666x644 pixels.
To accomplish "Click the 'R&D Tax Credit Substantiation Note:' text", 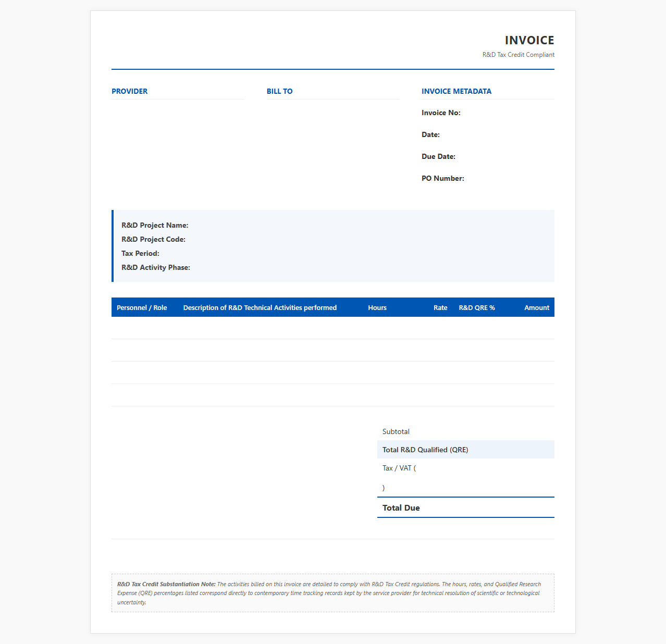I will pos(166,584).
